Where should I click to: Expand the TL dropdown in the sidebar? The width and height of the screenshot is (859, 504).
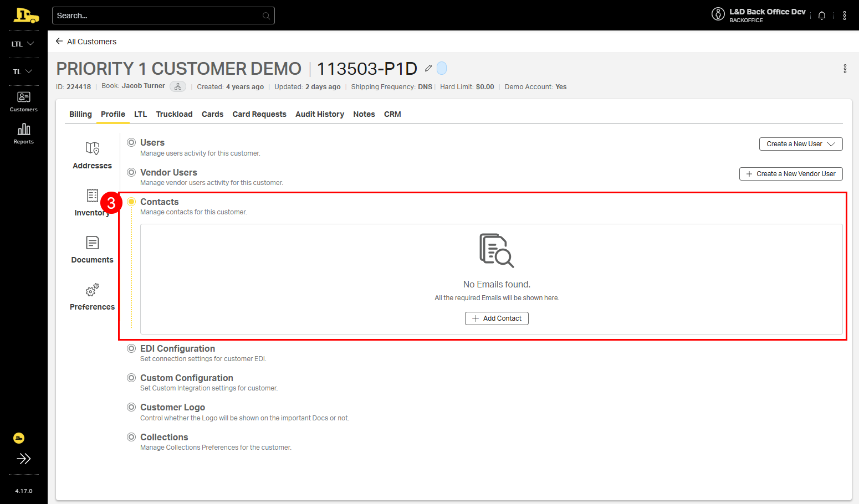[x=23, y=71]
